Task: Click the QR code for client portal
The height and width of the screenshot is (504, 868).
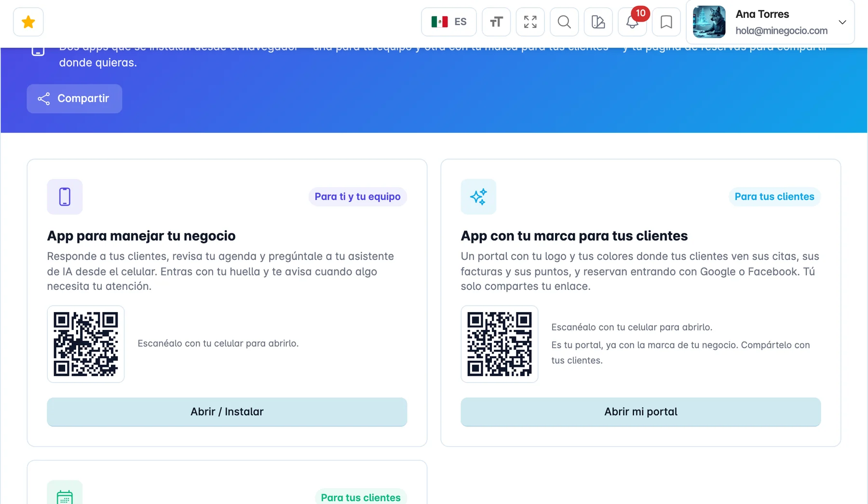Action: point(500,344)
